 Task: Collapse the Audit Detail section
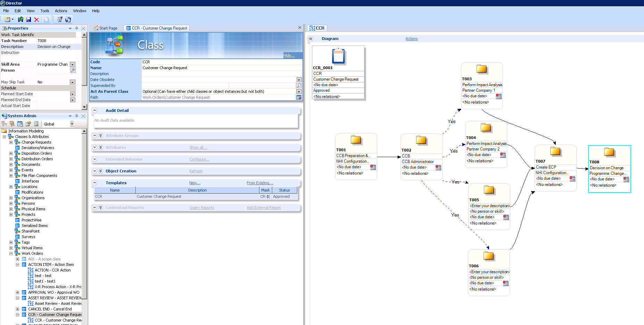94,111
